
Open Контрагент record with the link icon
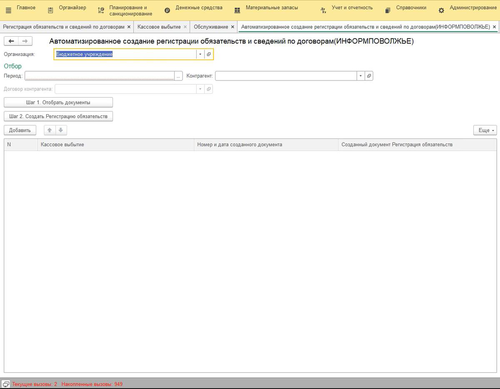point(369,76)
